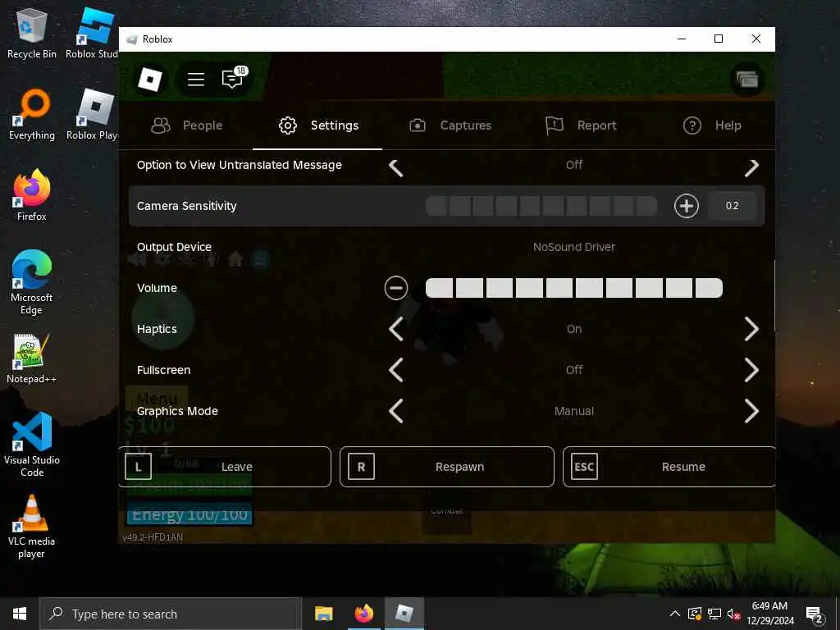Open Action Center notifications icon
The width and height of the screenshot is (840, 630).
[x=815, y=614]
